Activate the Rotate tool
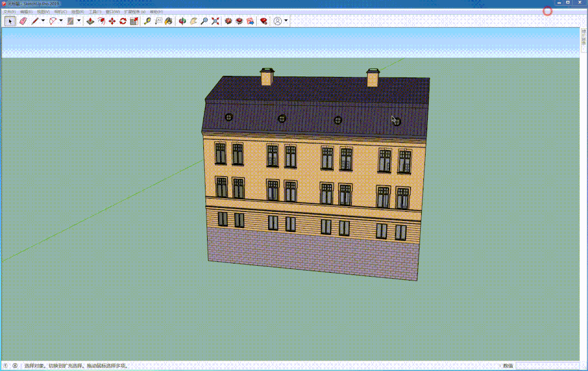The image size is (588, 371). [123, 21]
